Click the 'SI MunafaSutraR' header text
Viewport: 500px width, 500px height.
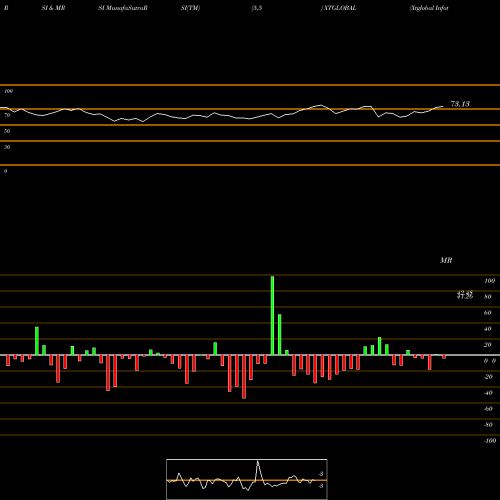123,8
